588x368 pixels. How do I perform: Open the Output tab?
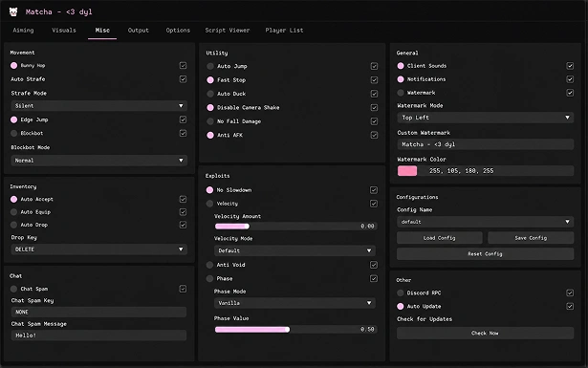coord(139,31)
